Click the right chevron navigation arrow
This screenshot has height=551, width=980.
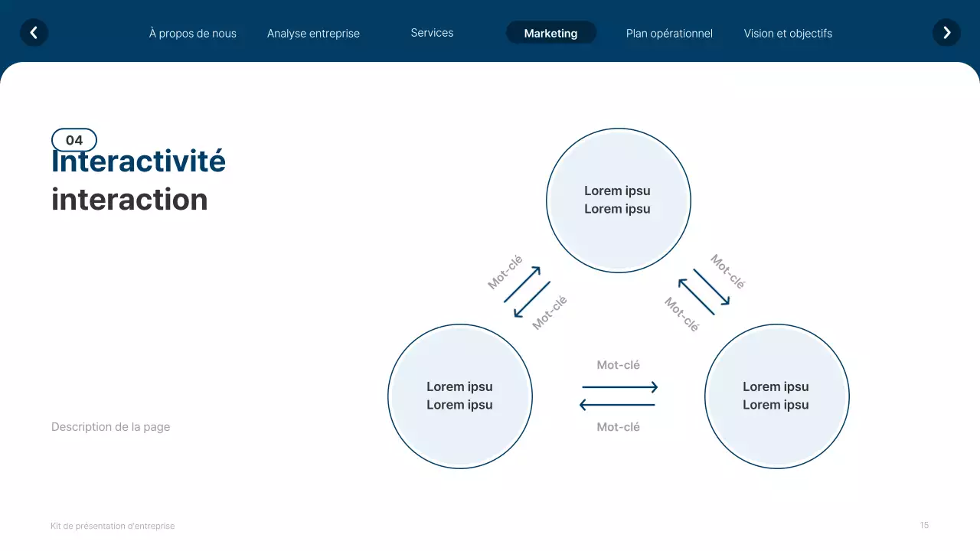pos(946,32)
